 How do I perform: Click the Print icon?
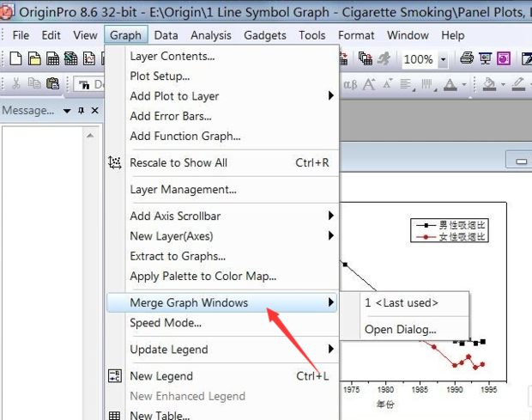(466, 59)
